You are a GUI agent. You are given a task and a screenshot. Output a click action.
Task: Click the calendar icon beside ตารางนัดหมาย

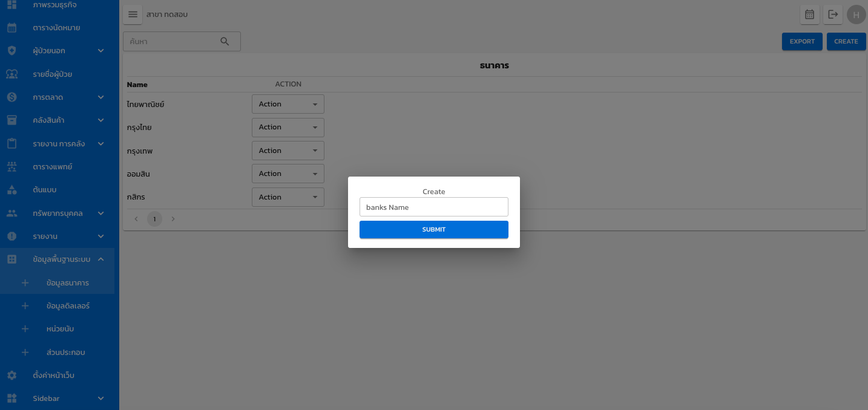tap(12, 28)
